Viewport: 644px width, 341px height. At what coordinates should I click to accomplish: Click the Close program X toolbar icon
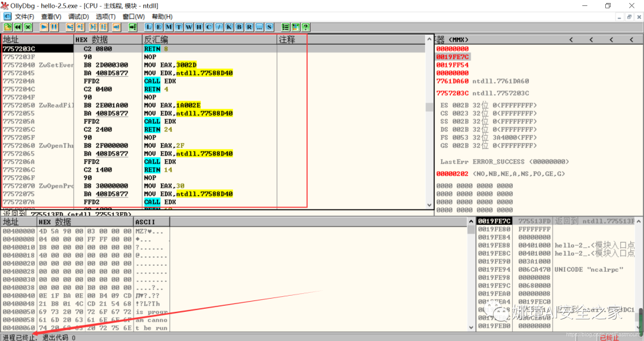[28, 27]
